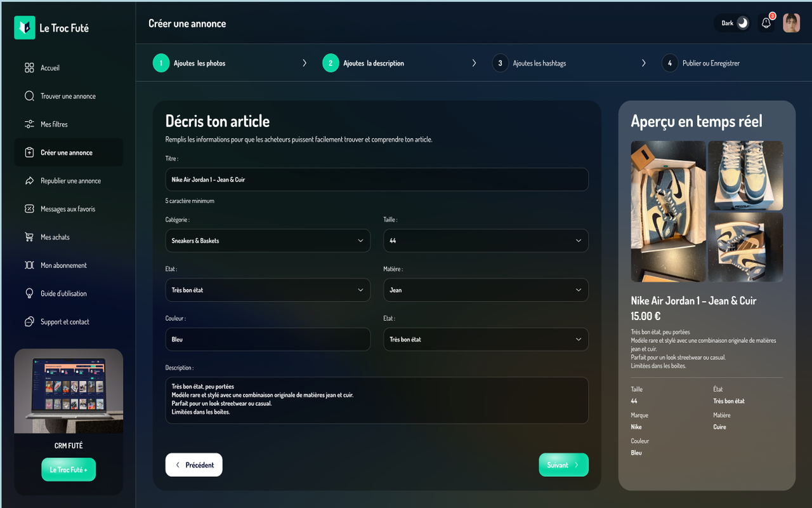Click the Marque value Nike in the preview
This screenshot has height=508, width=812.
[x=636, y=427]
